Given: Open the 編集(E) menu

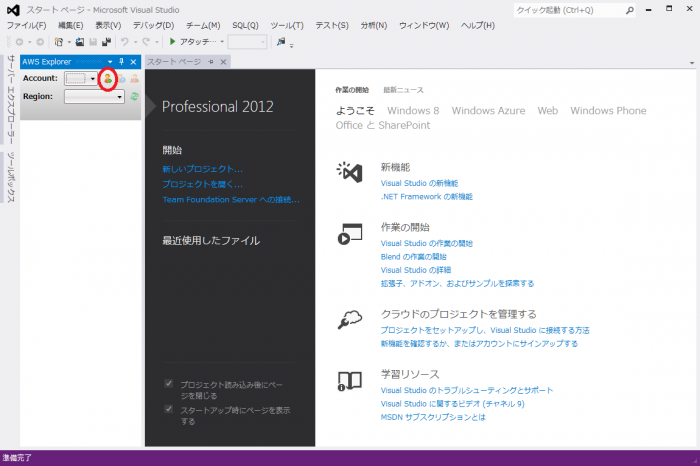Looking at the screenshot, I should click(71, 25).
